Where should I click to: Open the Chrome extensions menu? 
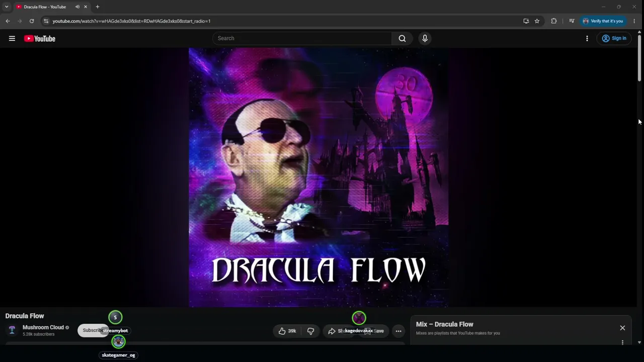coord(554,21)
